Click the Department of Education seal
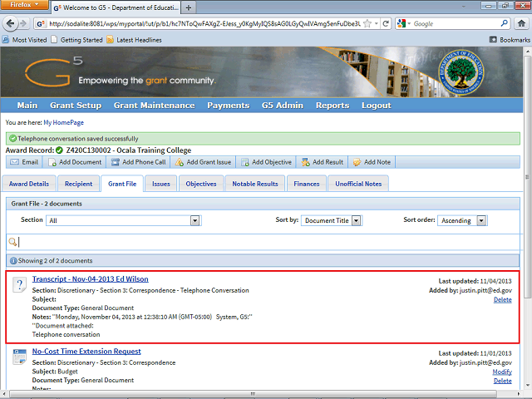This screenshot has height=399, width=532. 461,72
